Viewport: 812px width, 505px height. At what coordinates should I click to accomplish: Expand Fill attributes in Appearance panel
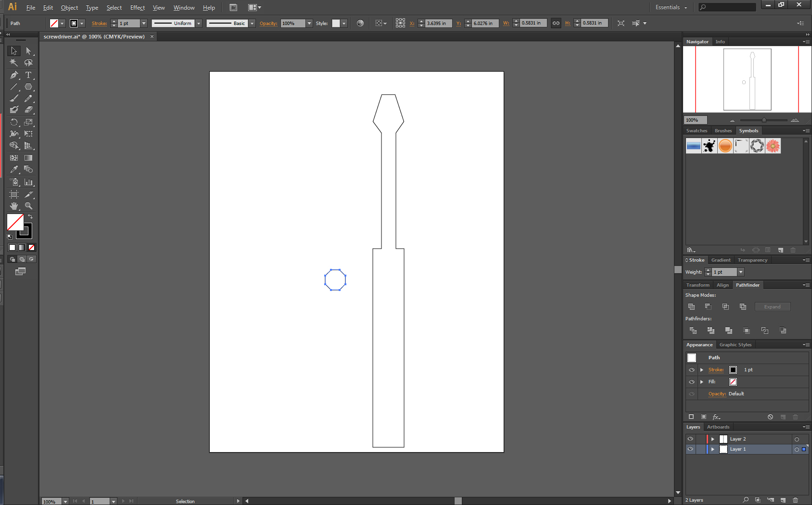[702, 382]
